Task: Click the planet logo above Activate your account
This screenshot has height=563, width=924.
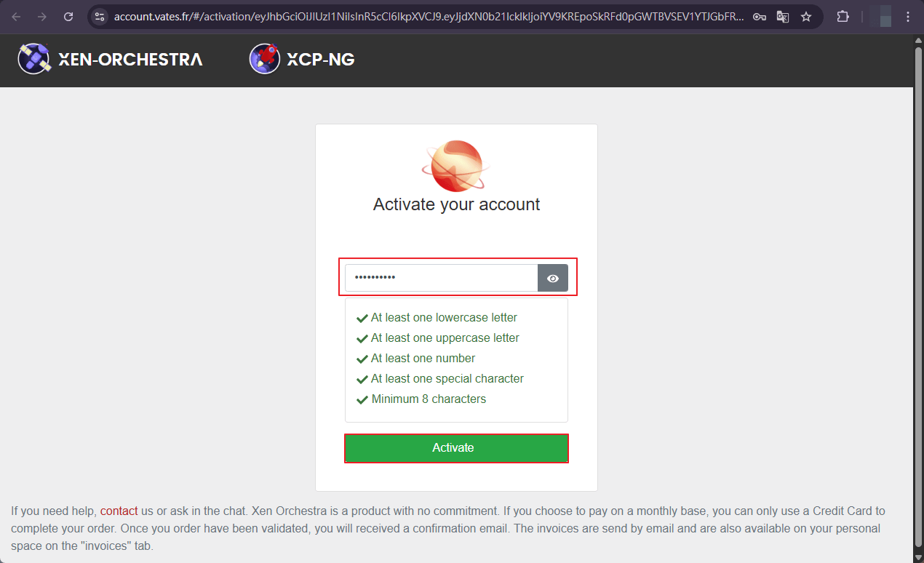Action: point(456,166)
